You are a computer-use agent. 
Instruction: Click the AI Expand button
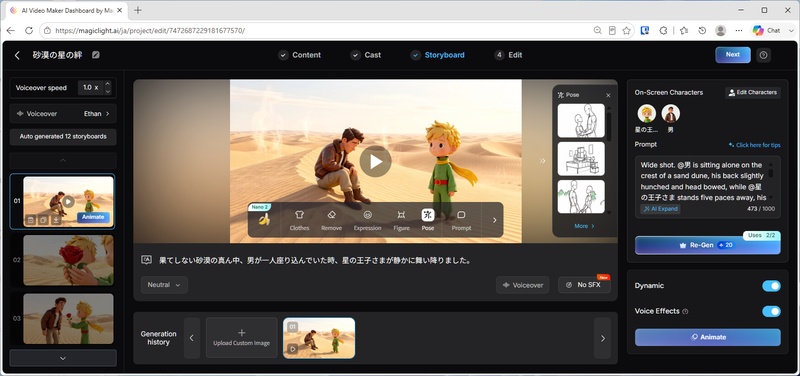(660, 209)
